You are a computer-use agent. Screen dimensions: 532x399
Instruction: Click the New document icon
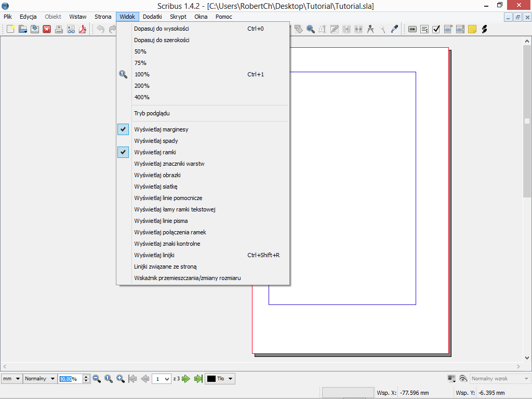click(x=10, y=29)
